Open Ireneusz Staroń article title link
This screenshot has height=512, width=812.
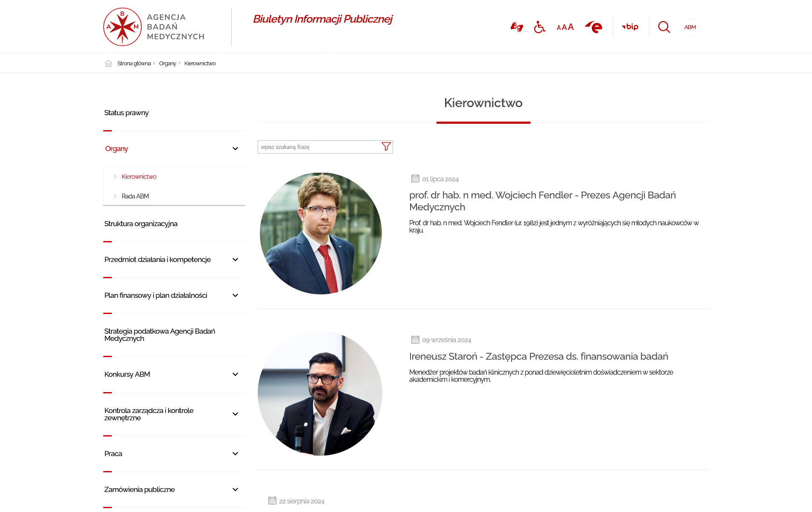click(538, 357)
